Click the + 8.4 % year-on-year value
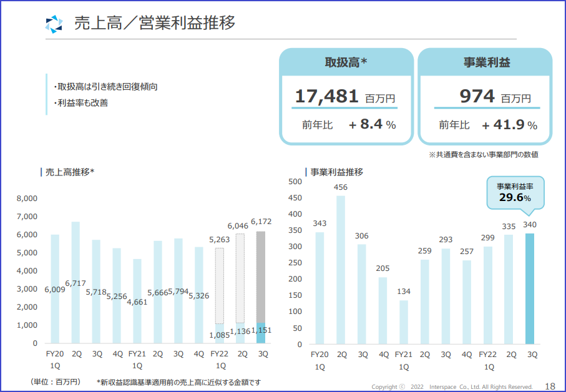The height and width of the screenshot is (392, 566). [x=373, y=125]
